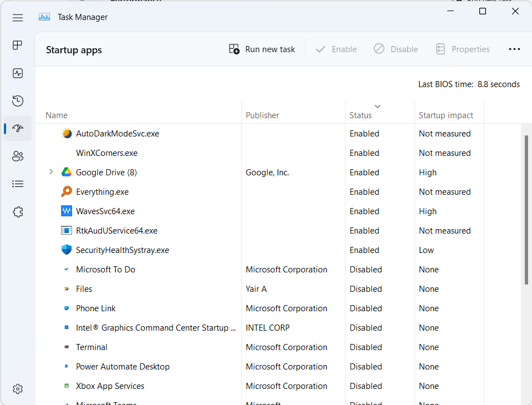532x405 pixels.
Task: Select the RtkAudUService64.exe name
Action: point(116,231)
